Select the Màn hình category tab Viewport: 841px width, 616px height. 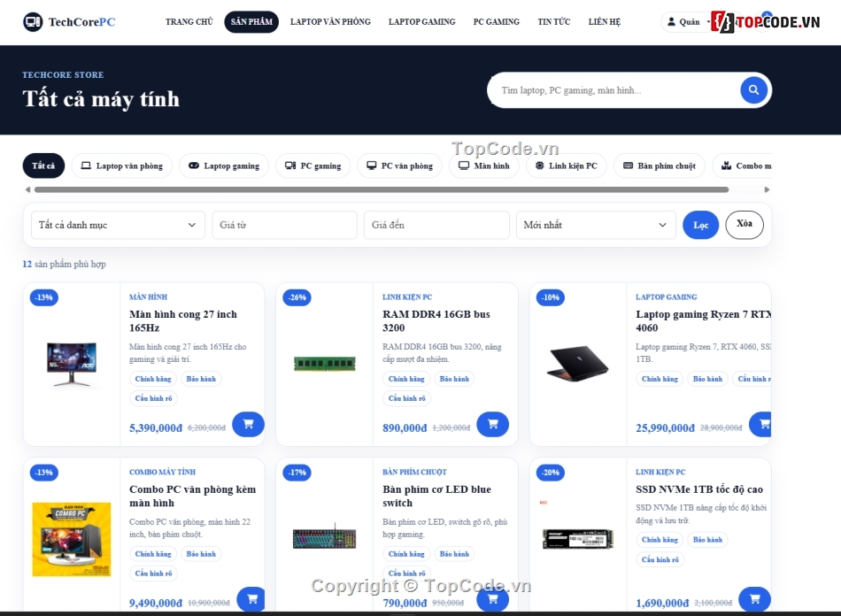click(483, 166)
